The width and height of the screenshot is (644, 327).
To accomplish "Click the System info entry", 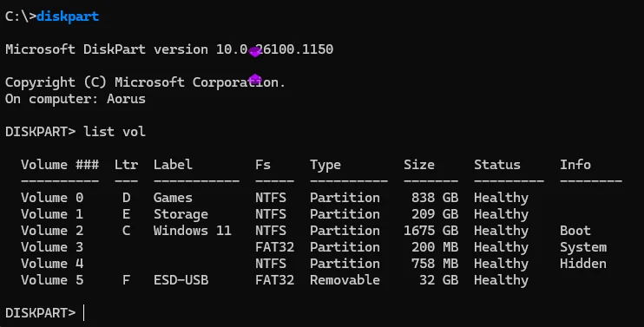I will point(583,247).
